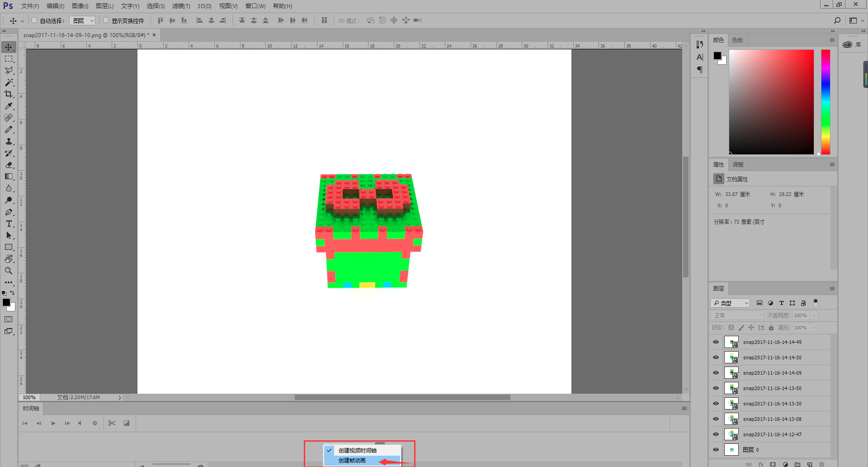This screenshot has height=467, width=868.
Task: Open the Layers panel options menu
Action: [832, 289]
